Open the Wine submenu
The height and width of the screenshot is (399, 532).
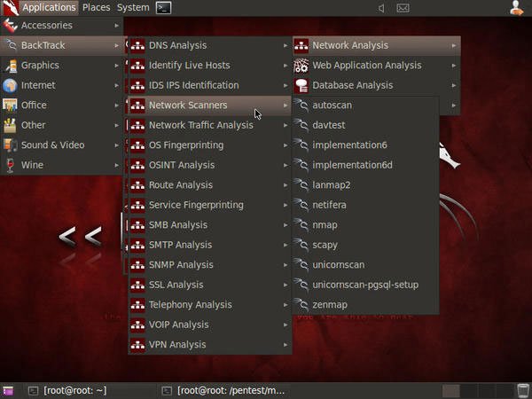[62, 165]
